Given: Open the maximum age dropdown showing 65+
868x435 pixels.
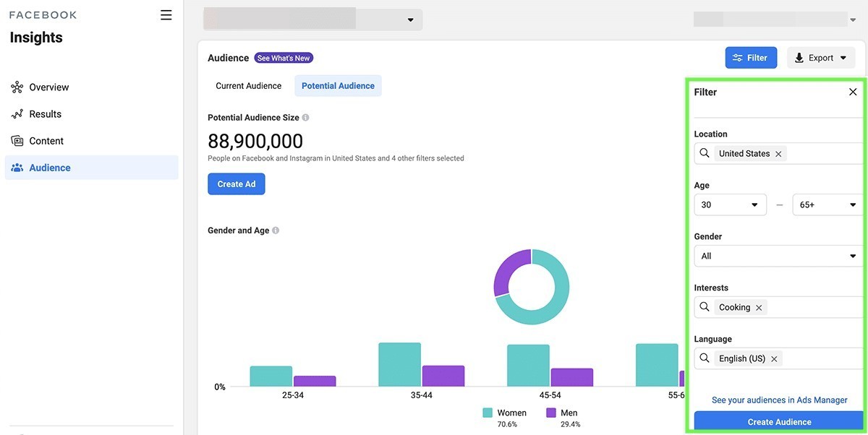Looking at the screenshot, I should click(x=828, y=204).
